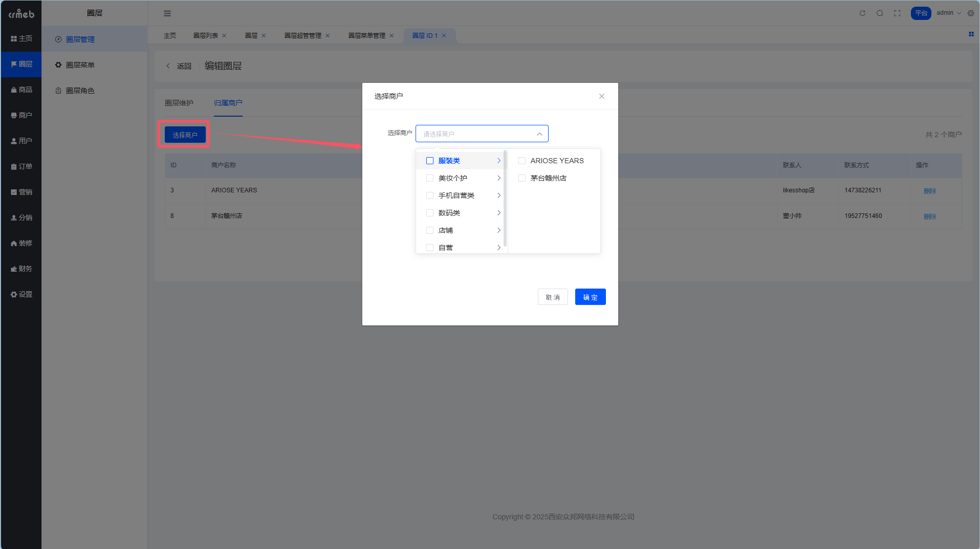Tick the 茅台赣州店 checkbox
This screenshot has width=980, height=549.
coord(522,178)
